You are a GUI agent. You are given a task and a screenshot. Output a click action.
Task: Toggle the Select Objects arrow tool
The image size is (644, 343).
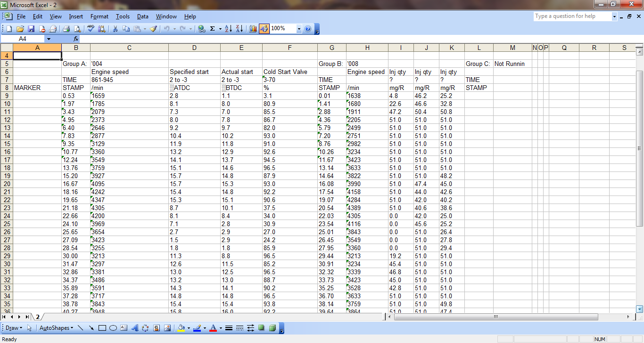coord(29,328)
